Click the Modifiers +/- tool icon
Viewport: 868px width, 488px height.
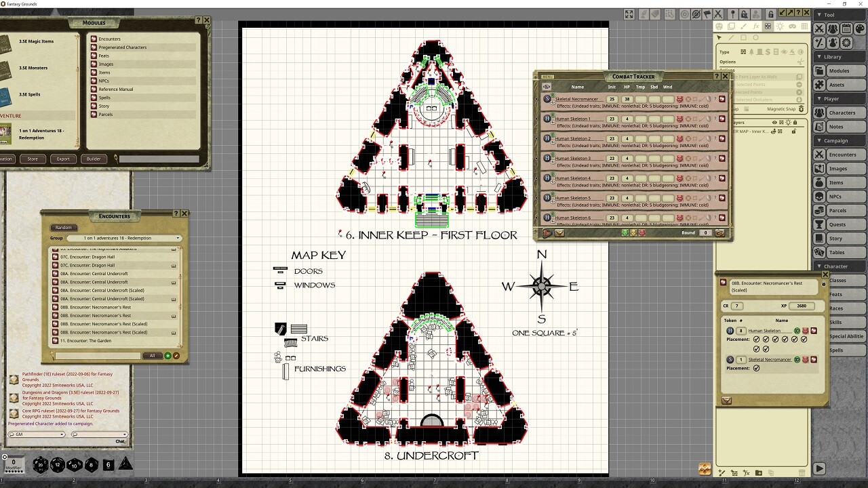(819, 43)
